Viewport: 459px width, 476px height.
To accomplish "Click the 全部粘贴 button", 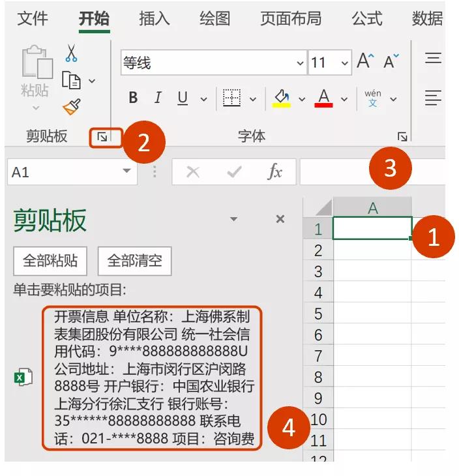I will pos(50,261).
